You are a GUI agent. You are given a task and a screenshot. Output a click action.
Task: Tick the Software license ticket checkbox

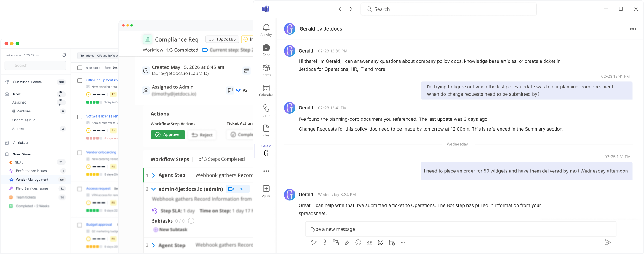coord(79,117)
